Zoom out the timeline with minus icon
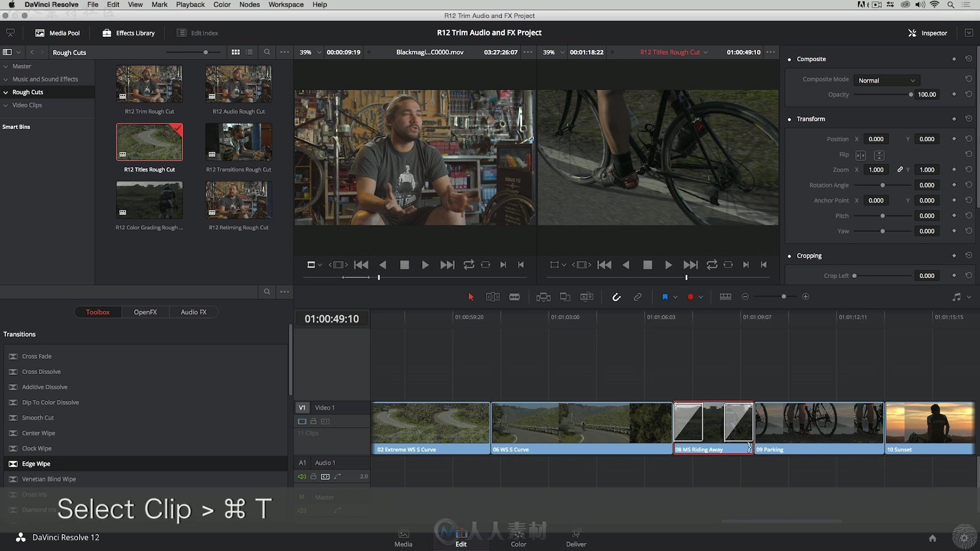The width and height of the screenshot is (980, 551). (745, 297)
